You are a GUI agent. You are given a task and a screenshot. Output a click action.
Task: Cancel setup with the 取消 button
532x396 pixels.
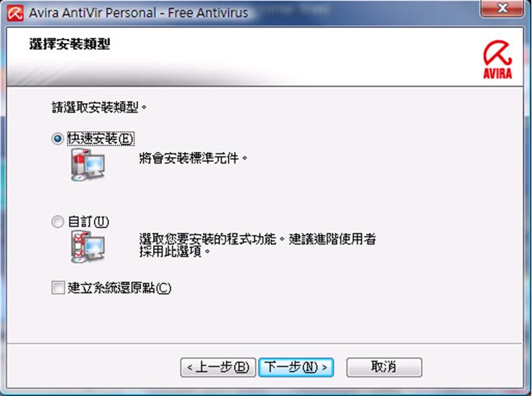tap(384, 367)
